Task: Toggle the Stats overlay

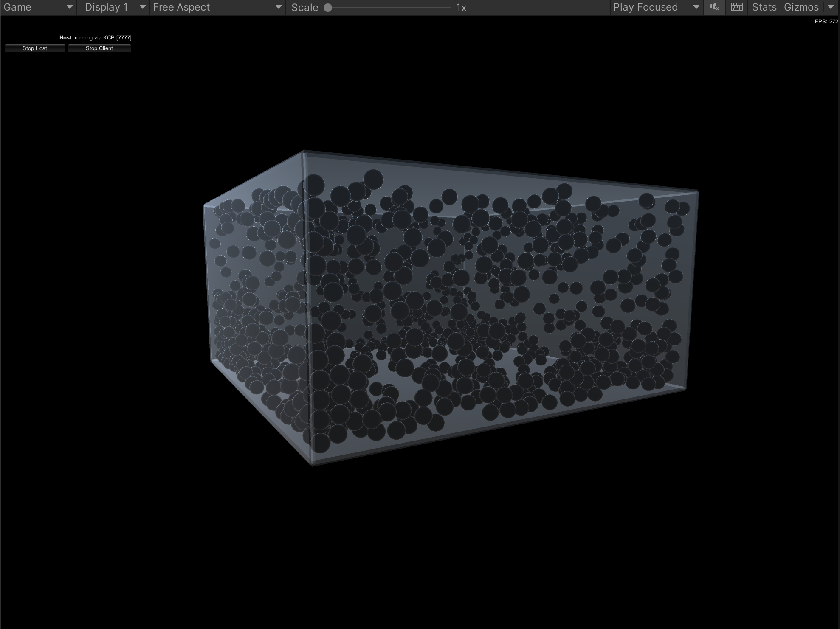Action: [764, 7]
